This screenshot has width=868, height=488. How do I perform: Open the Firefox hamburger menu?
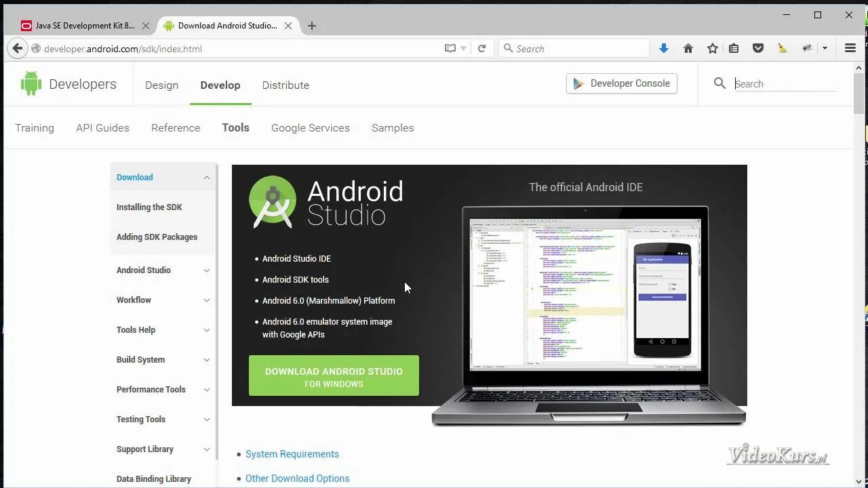point(850,49)
